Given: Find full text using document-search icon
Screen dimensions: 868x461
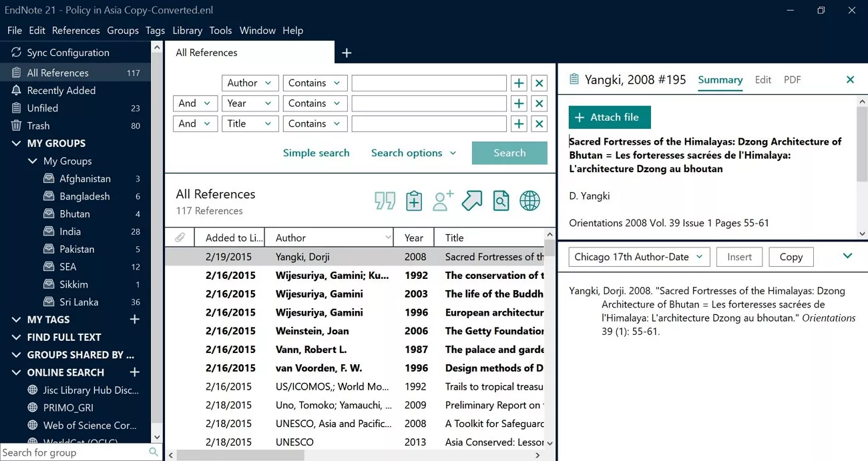Looking at the screenshot, I should (x=501, y=200).
